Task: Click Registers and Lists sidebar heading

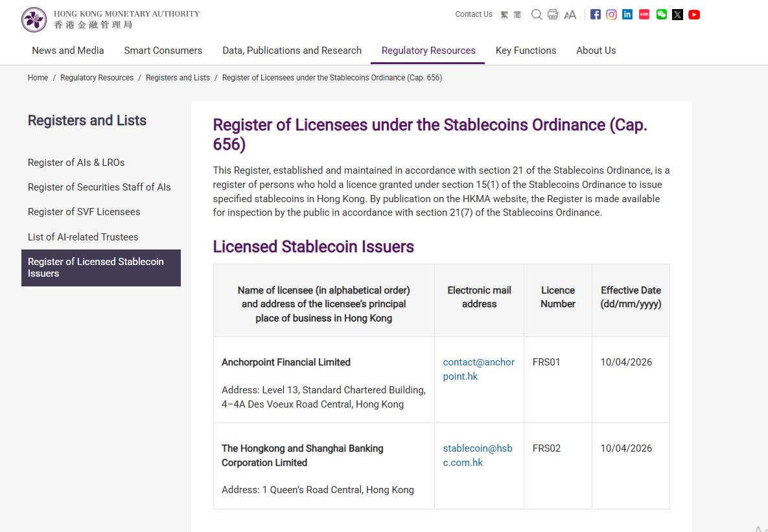Action: coord(87,121)
